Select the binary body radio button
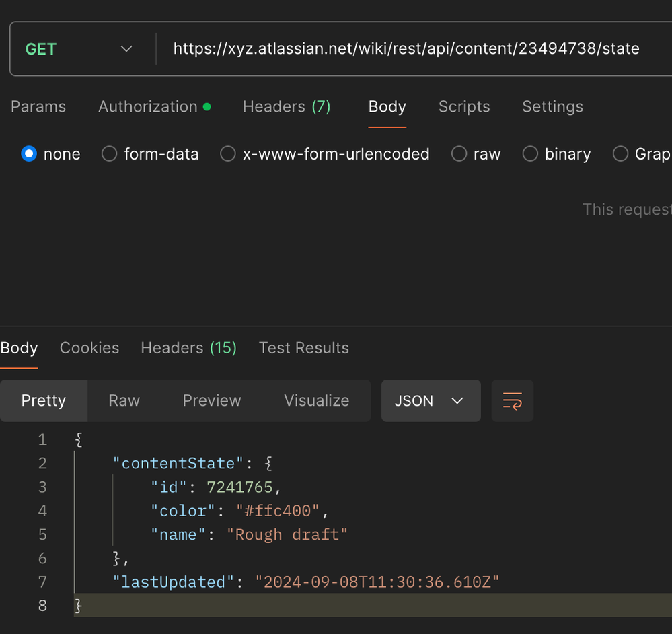Viewport: 672px width, 634px height. (530, 153)
